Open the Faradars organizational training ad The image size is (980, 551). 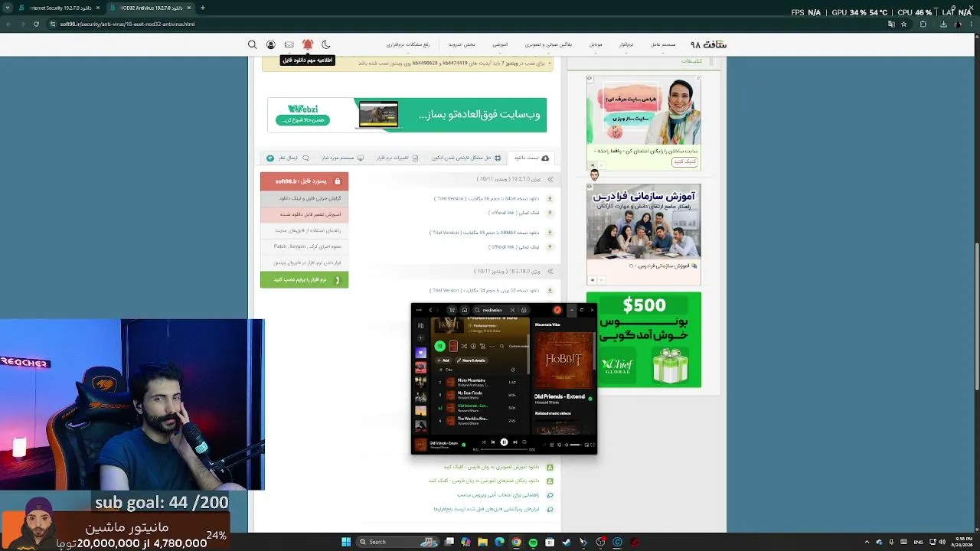coord(644,234)
